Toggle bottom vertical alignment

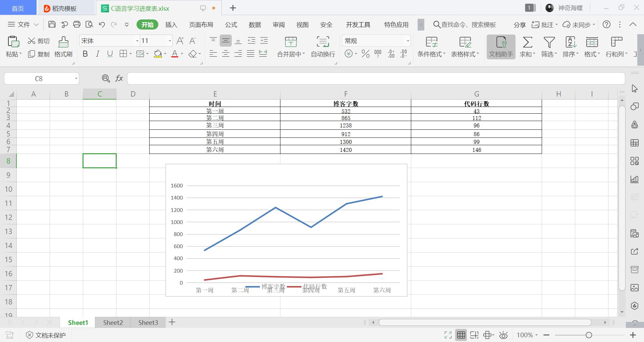coord(238,41)
